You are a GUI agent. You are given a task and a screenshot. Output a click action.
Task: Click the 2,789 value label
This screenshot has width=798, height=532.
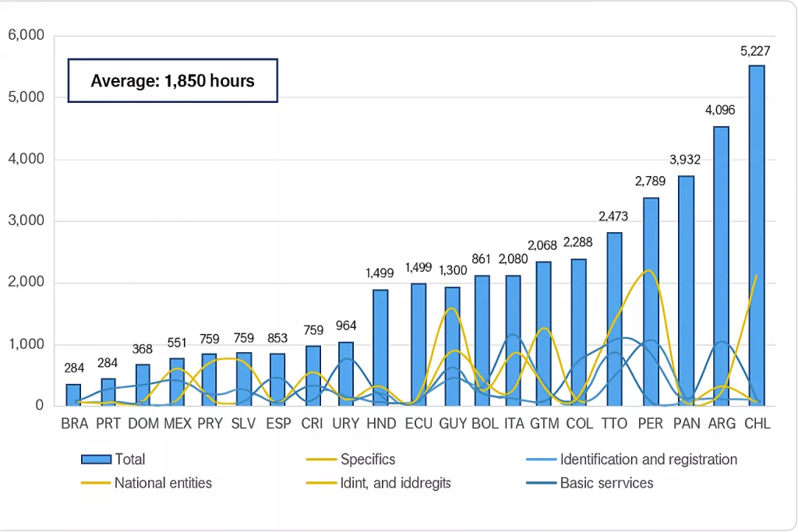pyautogui.click(x=648, y=181)
